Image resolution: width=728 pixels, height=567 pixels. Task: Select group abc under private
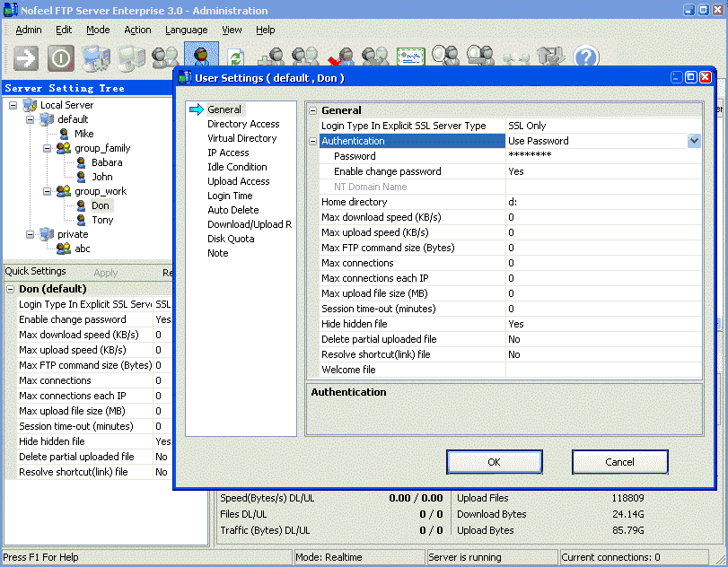coord(83,249)
